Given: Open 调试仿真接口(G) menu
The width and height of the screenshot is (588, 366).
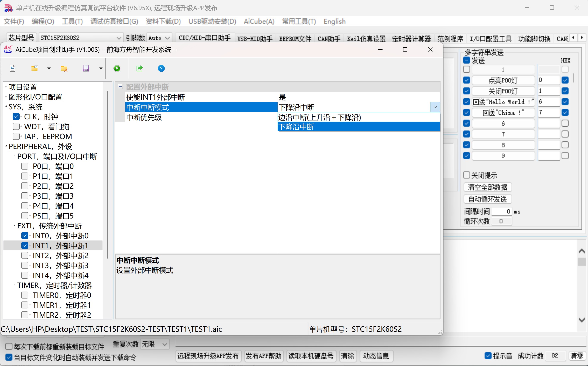Looking at the screenshot, I should [x=114, y=21].
